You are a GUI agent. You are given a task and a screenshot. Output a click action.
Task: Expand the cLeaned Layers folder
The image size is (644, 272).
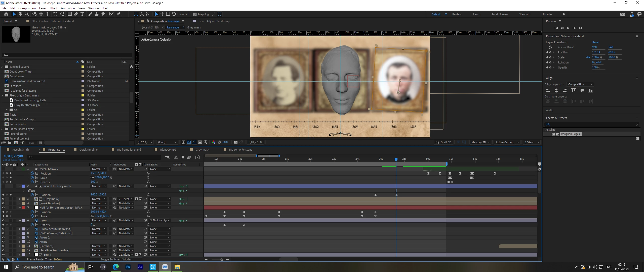2,67
